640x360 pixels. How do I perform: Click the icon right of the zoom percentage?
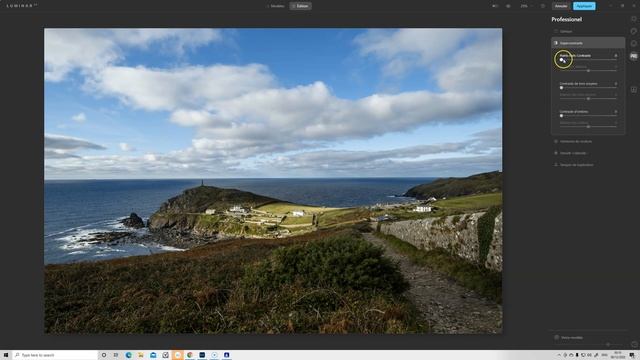[x=543, y=6]
